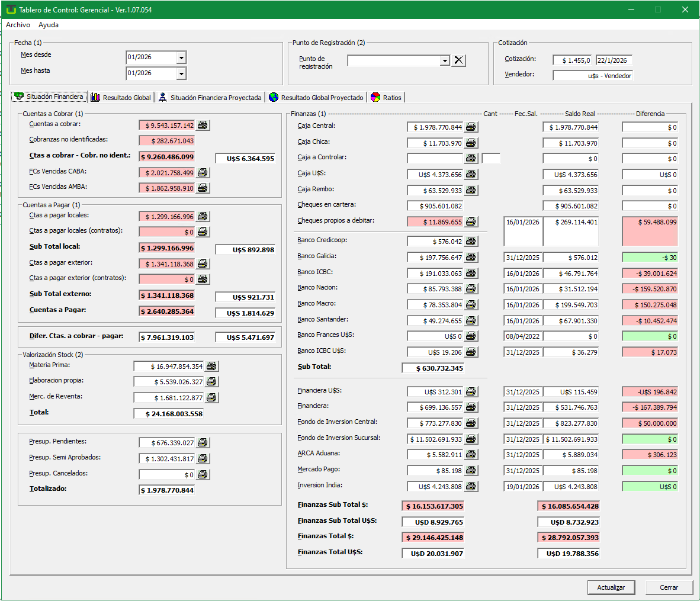Click the Cotización value input field

click(573, 60)
